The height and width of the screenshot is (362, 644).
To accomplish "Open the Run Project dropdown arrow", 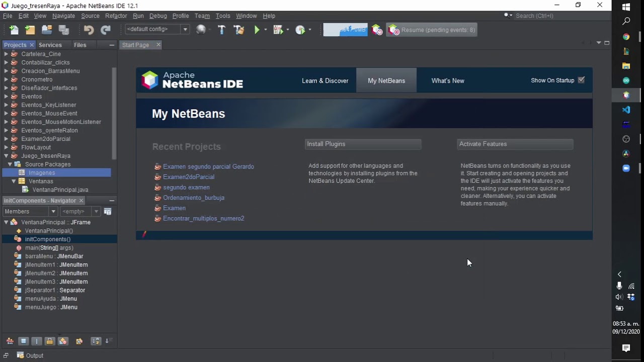I will pos(265,30).
